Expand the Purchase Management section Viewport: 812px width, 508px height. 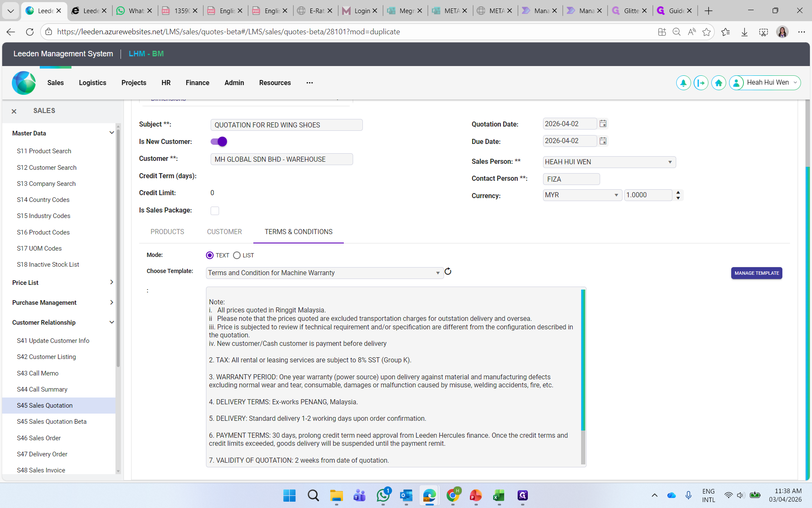(112, 302)
